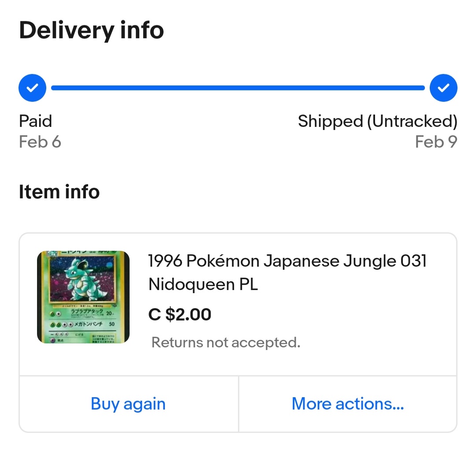Open the 1996 Pokémon Japanese Jungle listing title
The image size is (476, 454).
(x=287, y=261)
